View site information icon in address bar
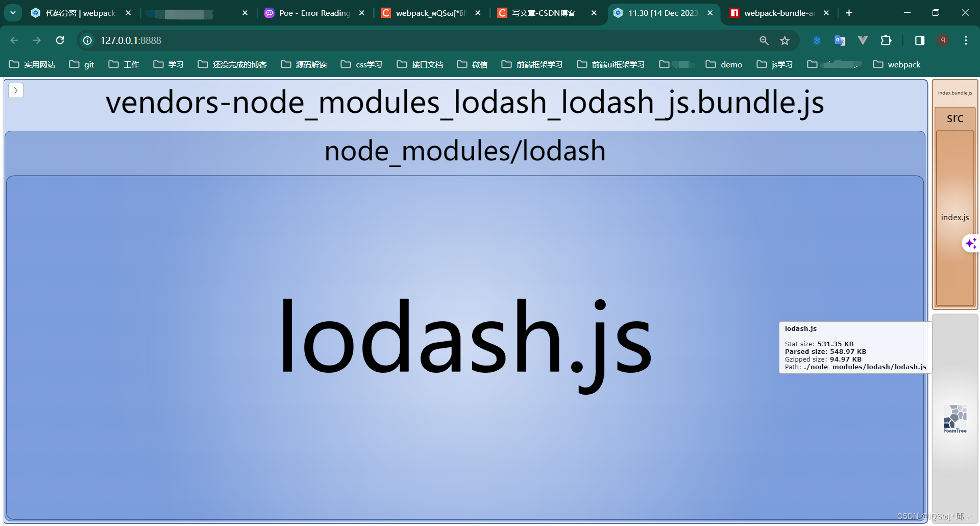The image size is (980, 526). (88, 40)
